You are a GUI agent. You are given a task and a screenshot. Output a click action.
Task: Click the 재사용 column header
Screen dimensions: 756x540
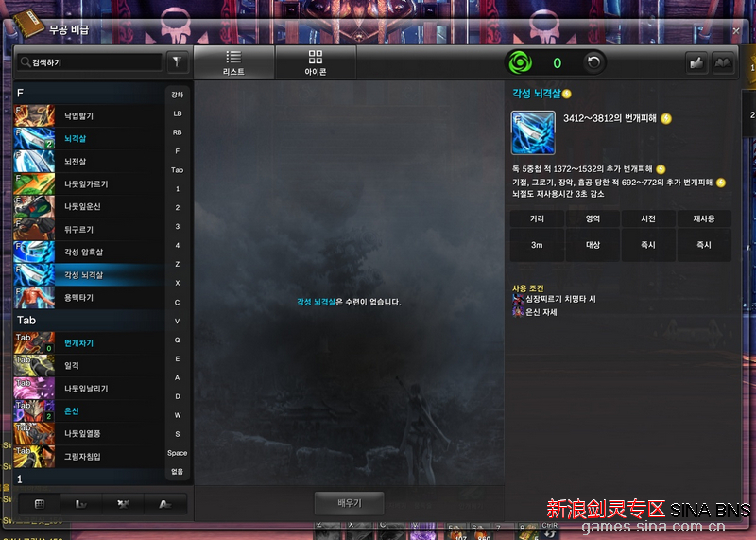click(704, 218)
